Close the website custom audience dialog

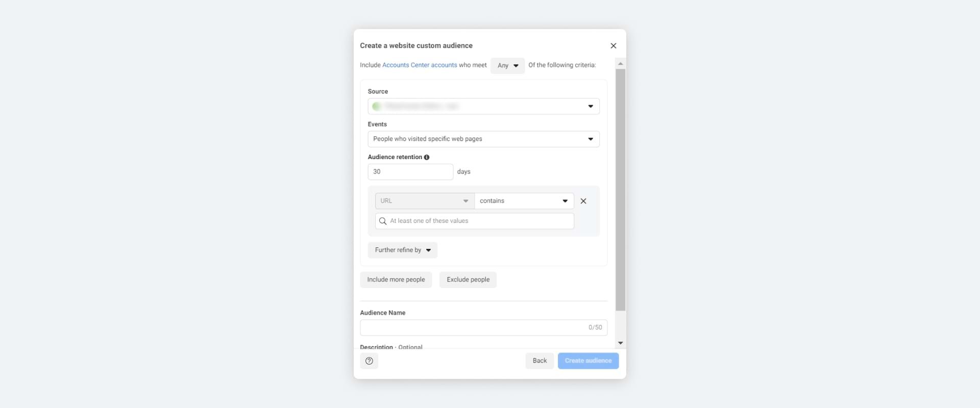(614, 46)
